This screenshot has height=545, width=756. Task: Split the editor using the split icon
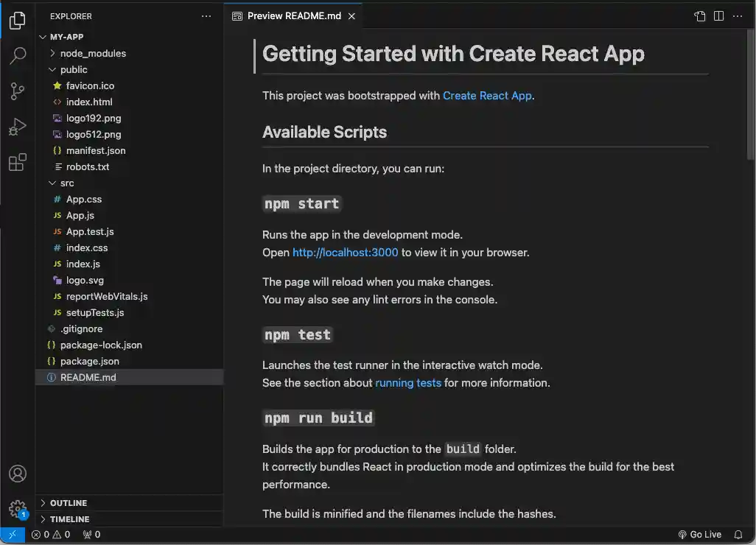tap(718, 15)
